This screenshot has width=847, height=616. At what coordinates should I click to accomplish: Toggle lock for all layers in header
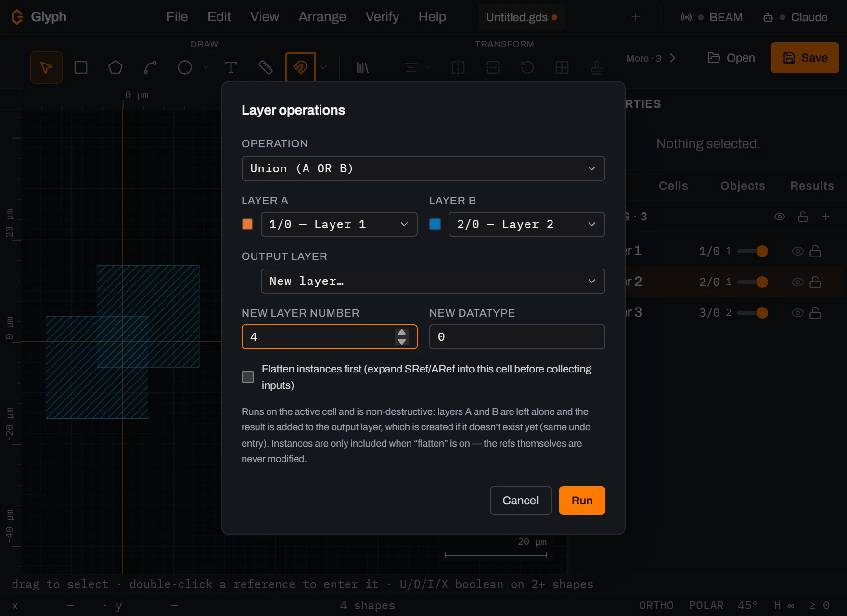point(803,217)
